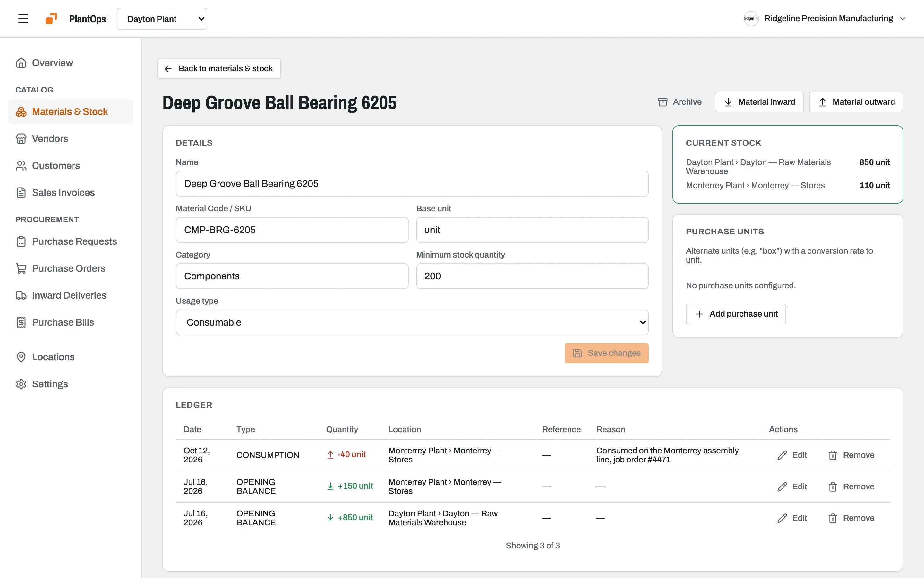This screenshot has height=578, width=924.
Task: Open the Dayton Plant selector dropdown
Action: [x=162, y=19]
